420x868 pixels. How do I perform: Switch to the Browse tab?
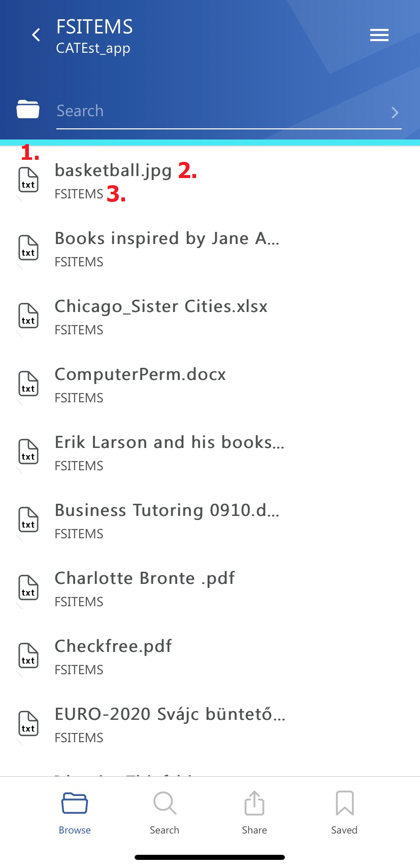click(x=75, y=812)
